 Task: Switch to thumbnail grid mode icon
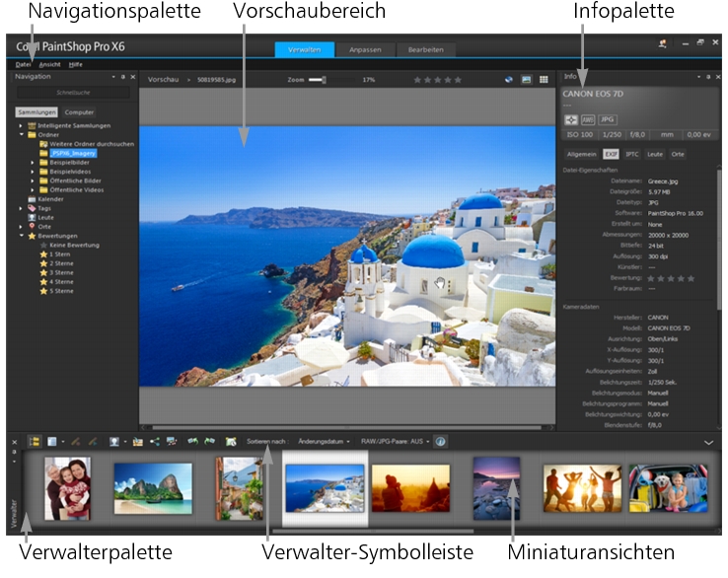pyautogui.click(x=544, y=79)
